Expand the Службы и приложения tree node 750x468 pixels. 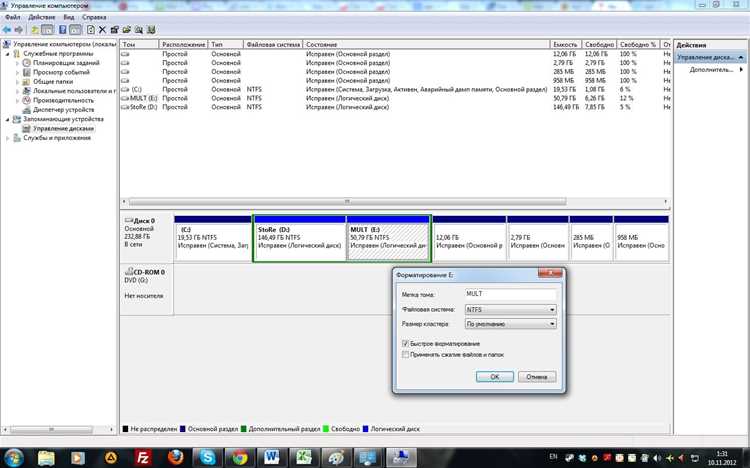7,138
